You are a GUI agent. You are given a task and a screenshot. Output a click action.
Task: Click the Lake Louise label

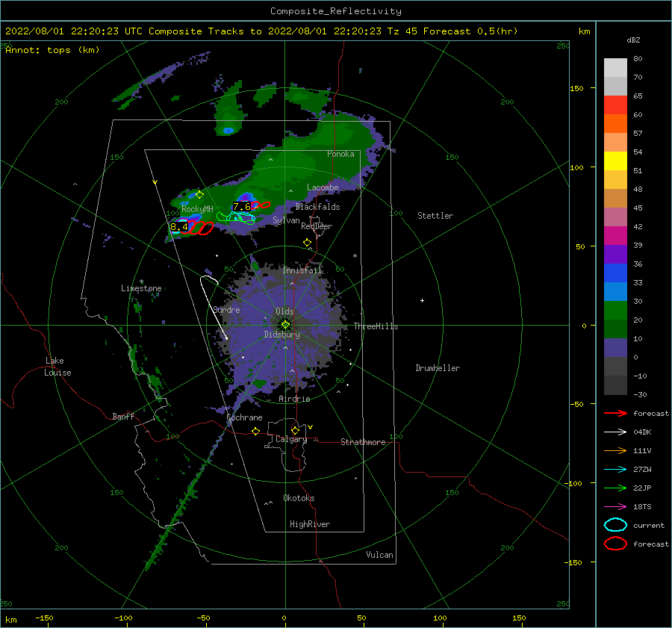coord(57,367)
